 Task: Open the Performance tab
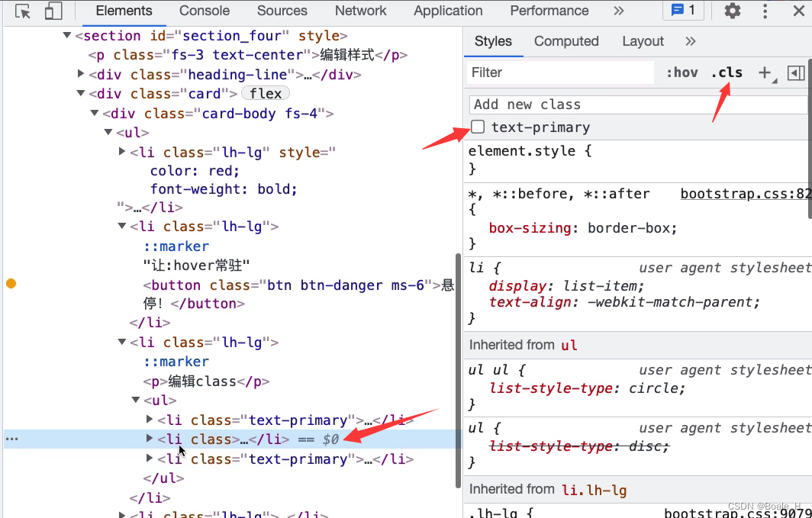549,11
